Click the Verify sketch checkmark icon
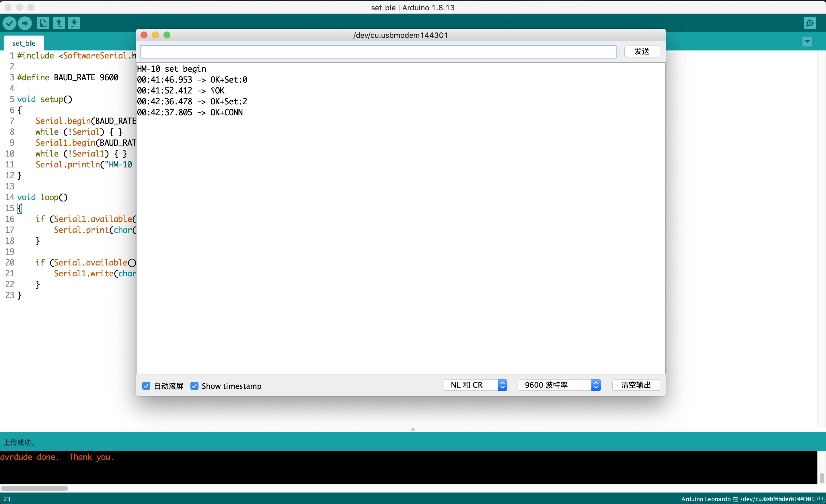Viewport: 826px width, 504px height. (x=9, y=23)
